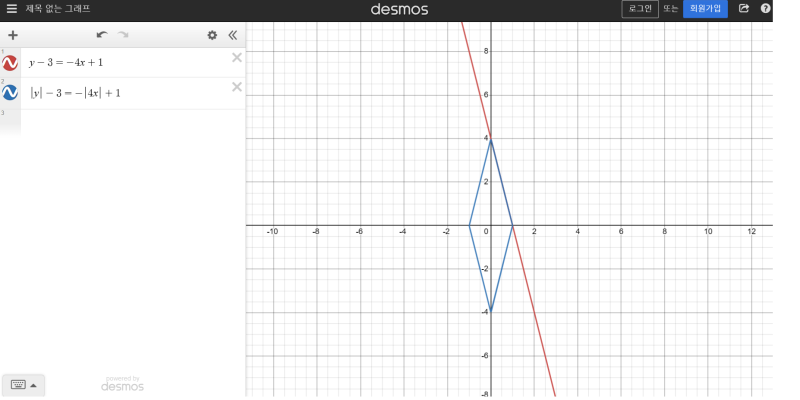The image size is (800, 400).
Task: Toggle blue graph visibility for expression 2
Action: [10, 93]
